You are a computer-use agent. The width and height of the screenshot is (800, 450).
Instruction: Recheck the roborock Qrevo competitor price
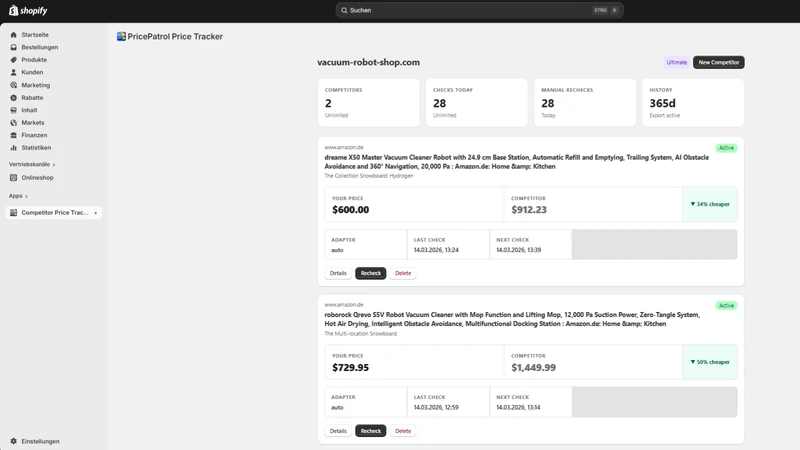pyautogui.click(x=370, y=431)
